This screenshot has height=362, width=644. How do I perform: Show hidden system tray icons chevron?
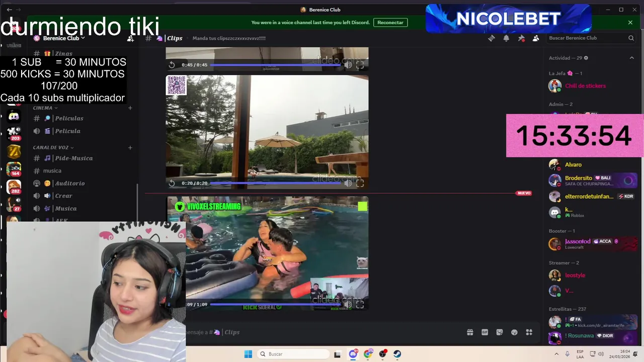(x=556, y=354)
